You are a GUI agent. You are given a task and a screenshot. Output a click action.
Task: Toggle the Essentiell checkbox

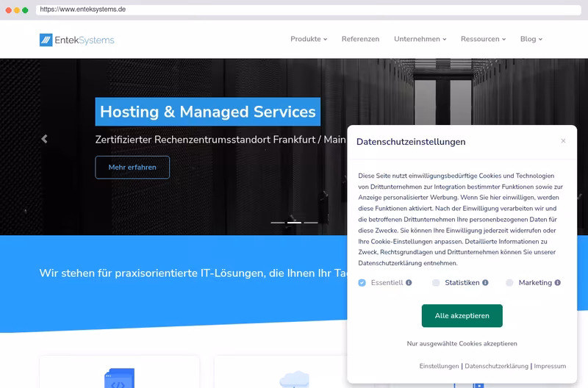point(362,283)
